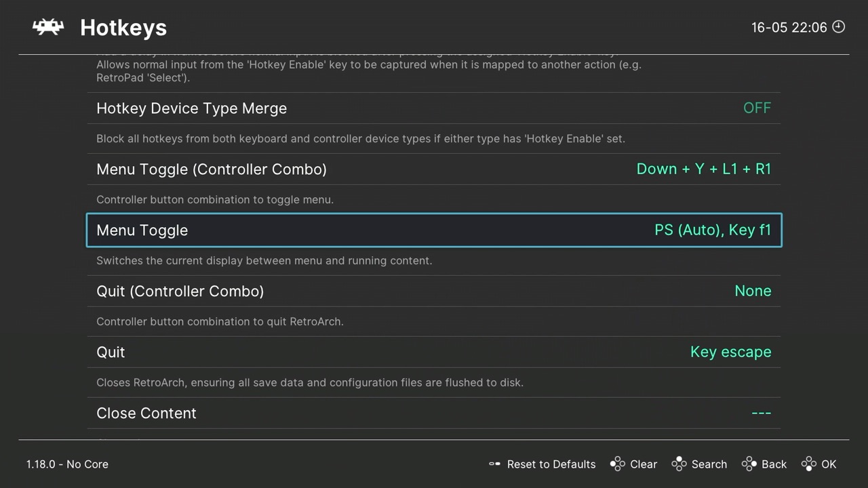Click the Search gamepad button icon
Screen dimensions: 868x488
679,464
